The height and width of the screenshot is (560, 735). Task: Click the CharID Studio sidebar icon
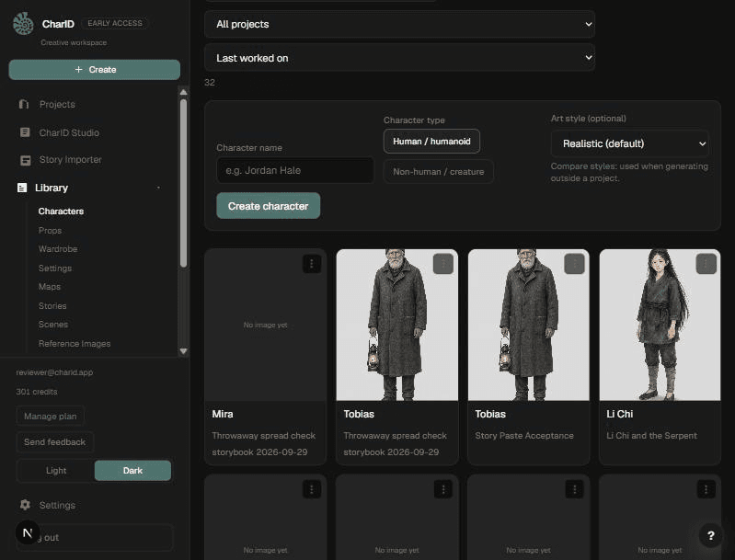25,132
